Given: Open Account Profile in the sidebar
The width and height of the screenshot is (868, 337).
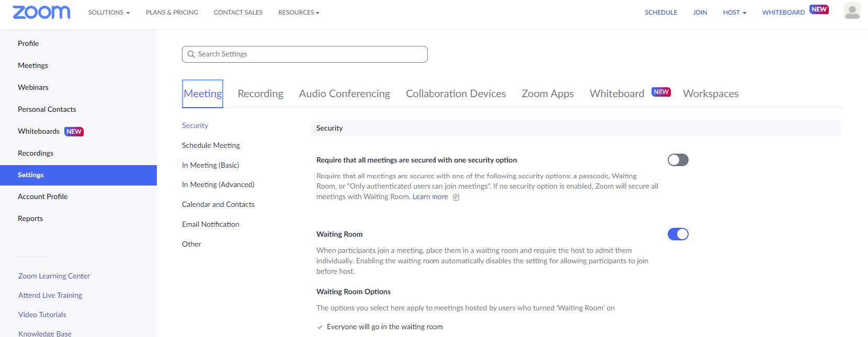Looking at the screenshot, I should coord(43,196).
